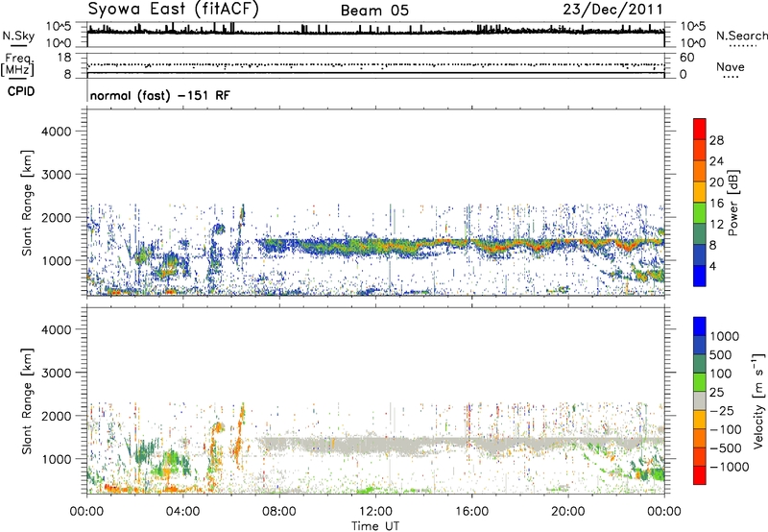Click the 'Time UT' axis label
Screen dimensions: 768x532
[375, 526]
